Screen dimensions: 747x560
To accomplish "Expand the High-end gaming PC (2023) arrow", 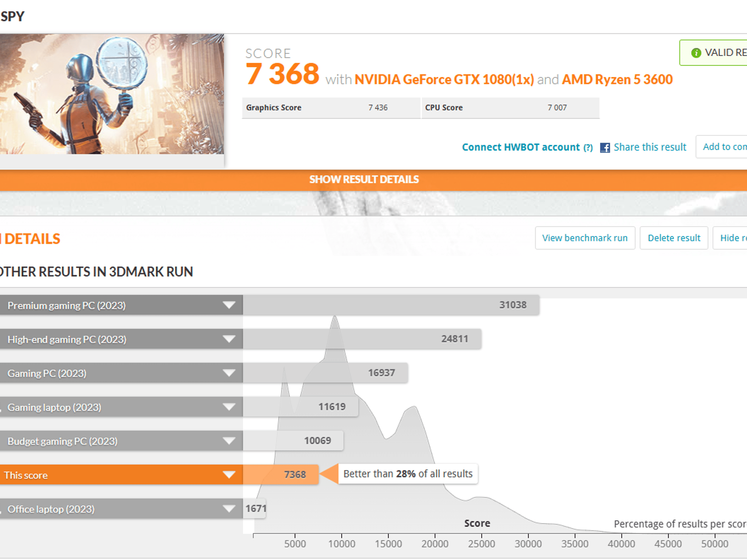I will (x=229, y=339).
